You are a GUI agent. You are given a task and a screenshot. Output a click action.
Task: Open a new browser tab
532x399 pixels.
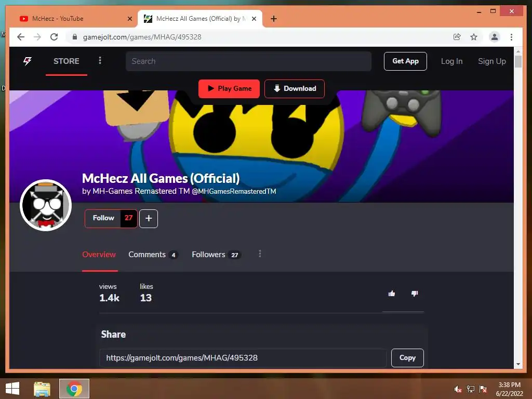(x=274, y=19)
